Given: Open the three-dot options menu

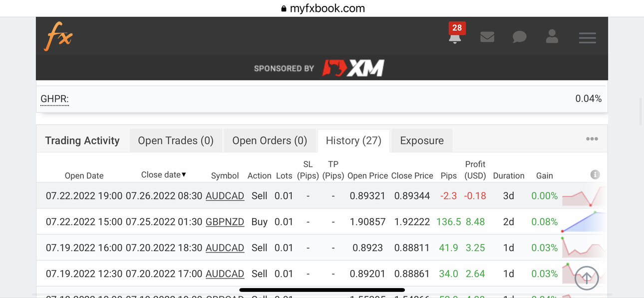Looking at the screenshot, I should tap(592, 139).
